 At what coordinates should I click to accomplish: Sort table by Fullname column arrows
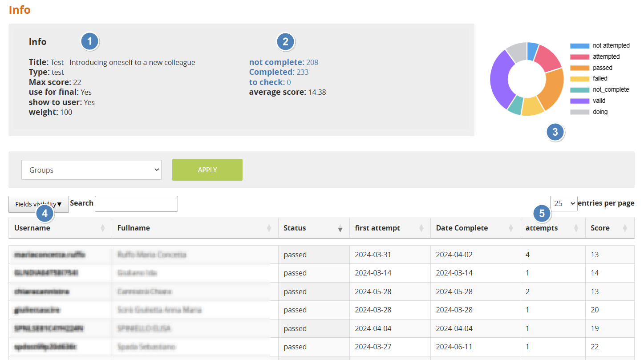(269, 228)
